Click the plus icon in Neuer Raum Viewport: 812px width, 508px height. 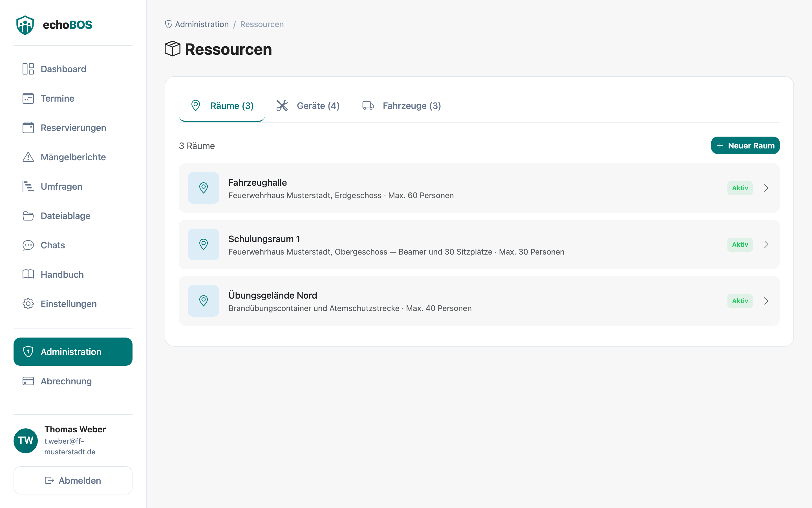pyautogui.click(x=720, y=145)
